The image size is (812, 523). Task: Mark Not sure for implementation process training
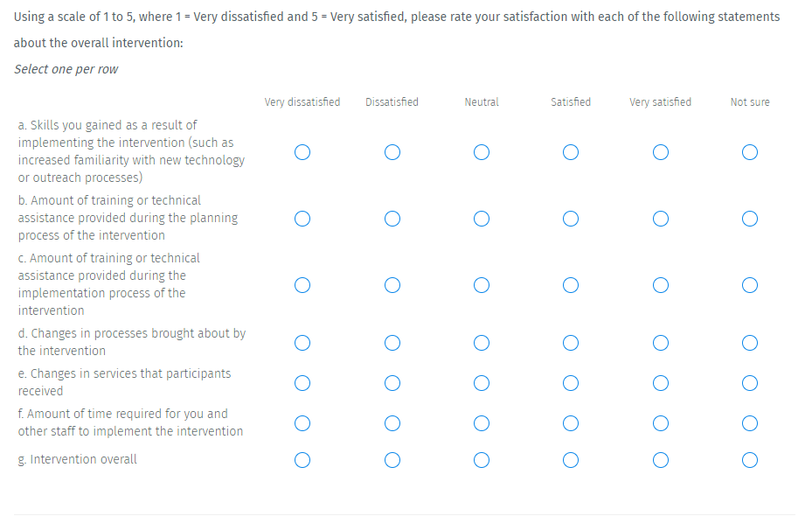coord(749,284)
